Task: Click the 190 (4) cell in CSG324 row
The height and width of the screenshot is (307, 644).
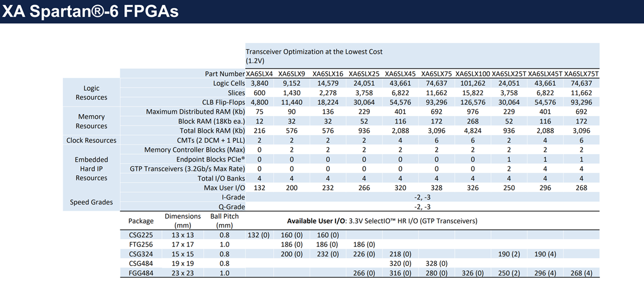Action: click(x=545, y=254)
